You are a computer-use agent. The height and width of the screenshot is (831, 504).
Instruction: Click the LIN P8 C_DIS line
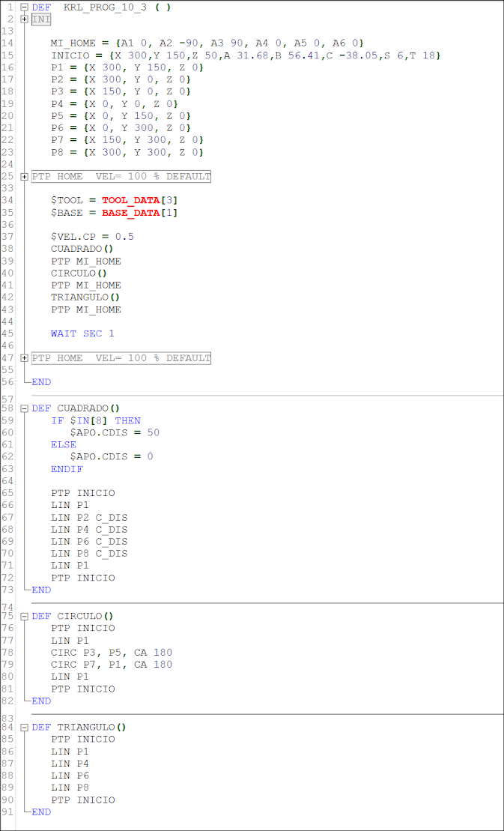[x=89, y=554]
